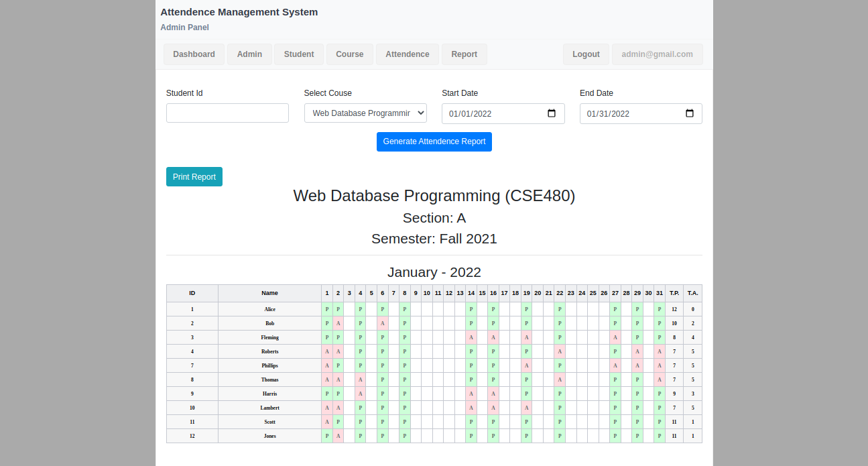Viewport: 868px width, 466px height.
Task: Open the Attendence navigation item
Action: tap(408, 54)
